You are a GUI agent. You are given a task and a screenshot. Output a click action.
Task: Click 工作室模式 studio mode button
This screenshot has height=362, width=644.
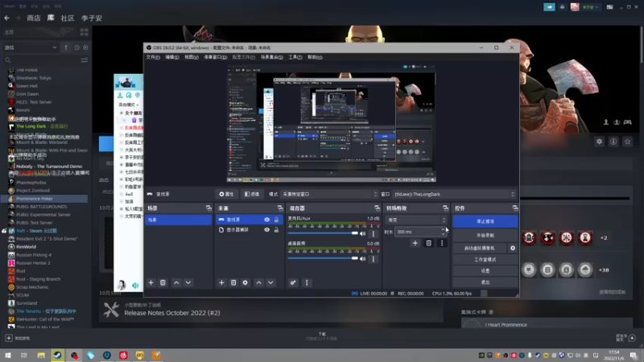coord(485,259)
